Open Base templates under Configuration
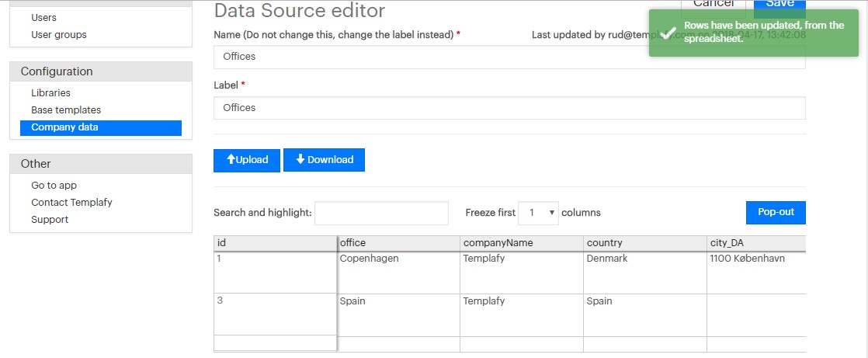 (66, 110)
